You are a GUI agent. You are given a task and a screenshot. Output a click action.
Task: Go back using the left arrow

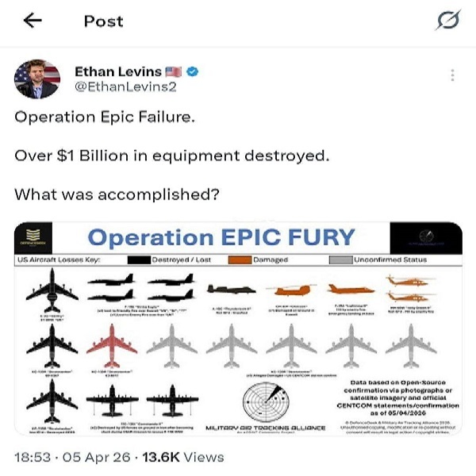[34, 21]
